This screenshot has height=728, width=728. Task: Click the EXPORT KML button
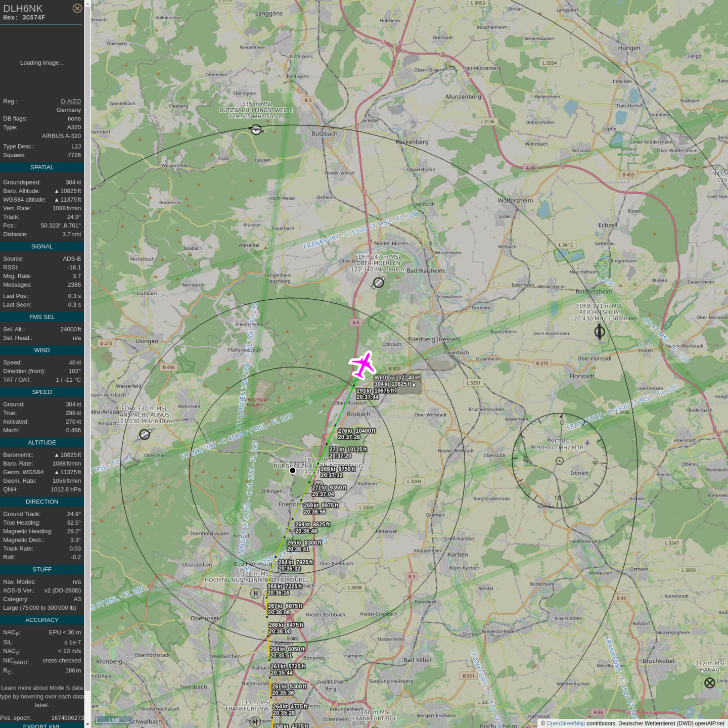tap(41, 725)
